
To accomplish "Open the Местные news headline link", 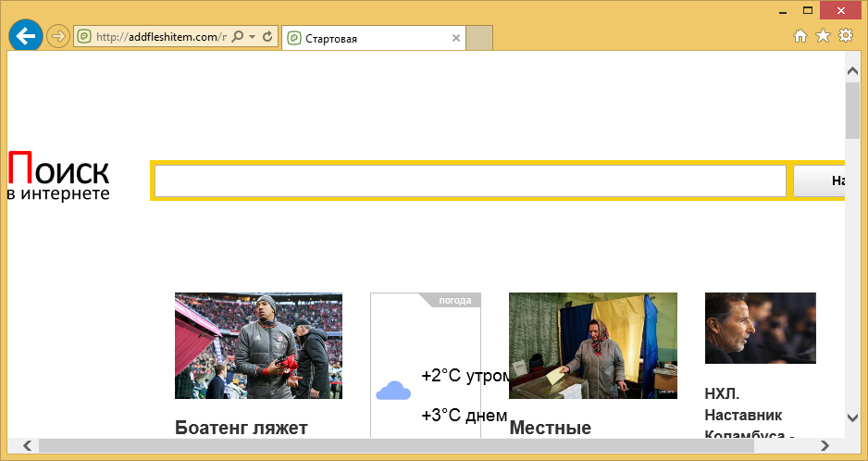I will (x=550, y=428).
